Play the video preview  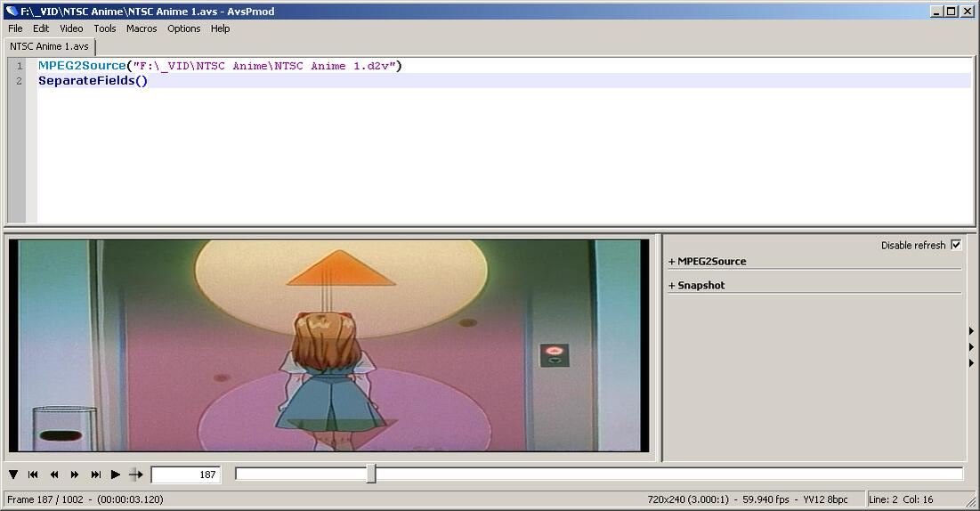tap(116, 474)
